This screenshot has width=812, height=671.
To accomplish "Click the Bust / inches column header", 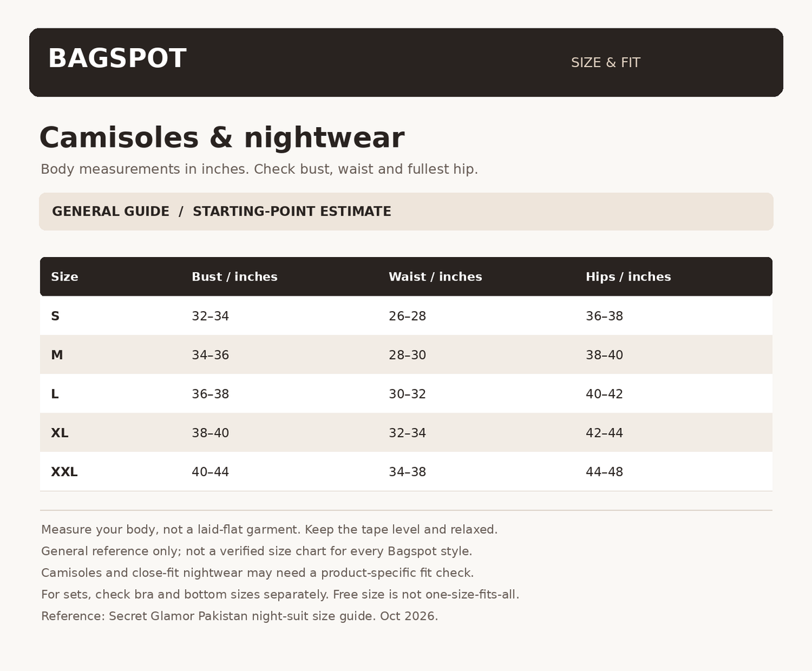I will click(x=234, y=277).
